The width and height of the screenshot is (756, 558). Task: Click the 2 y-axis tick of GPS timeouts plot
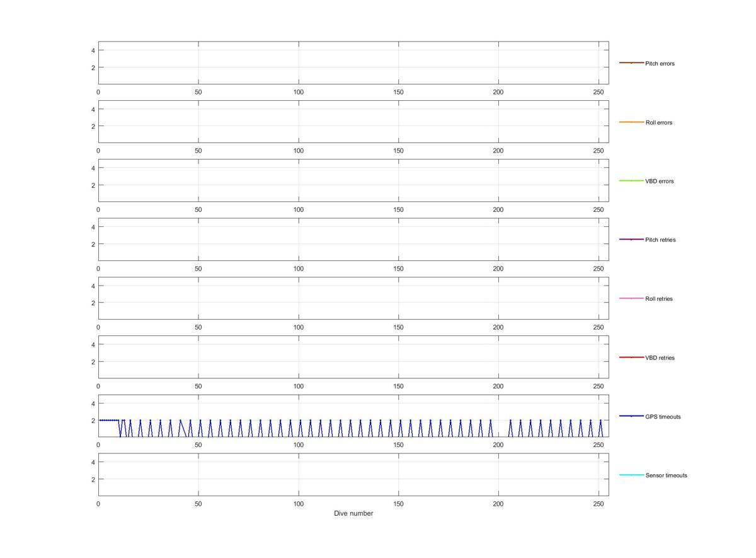click(x=93, y=421)
